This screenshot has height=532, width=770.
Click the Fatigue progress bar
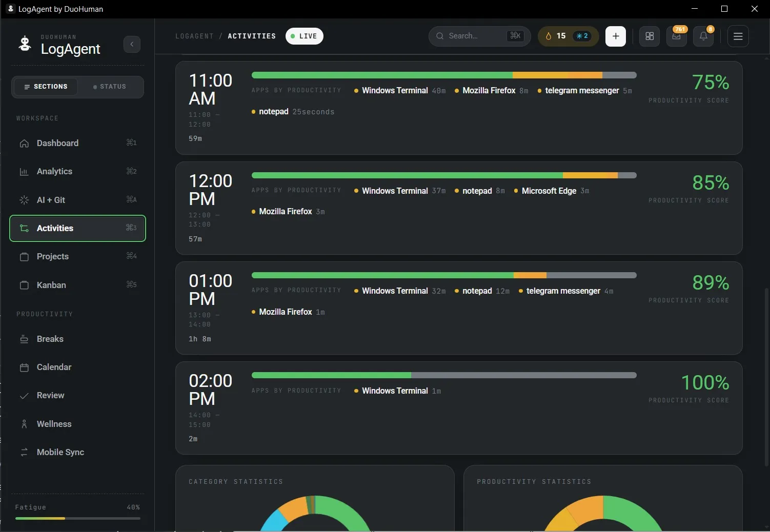[x=77, y=518]
